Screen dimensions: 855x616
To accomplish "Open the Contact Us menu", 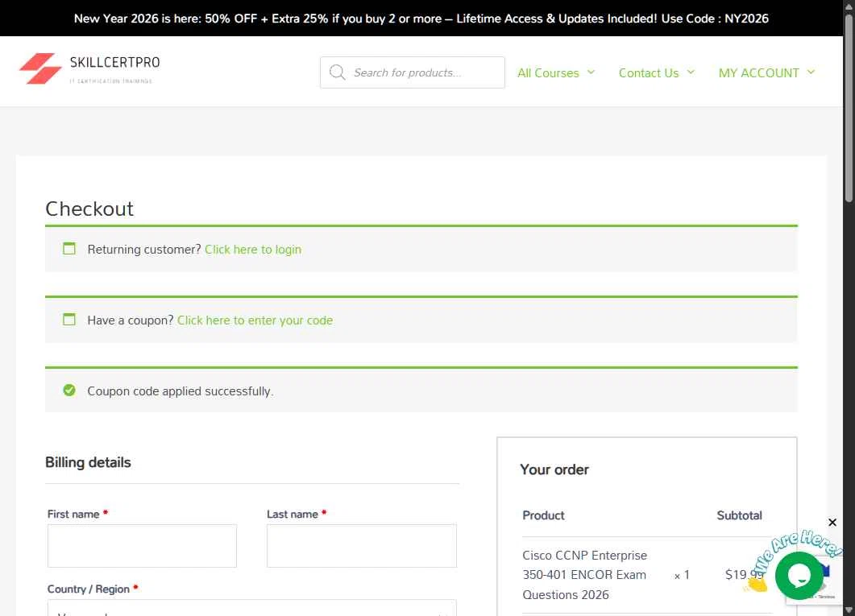I will [x=649, y=73].
